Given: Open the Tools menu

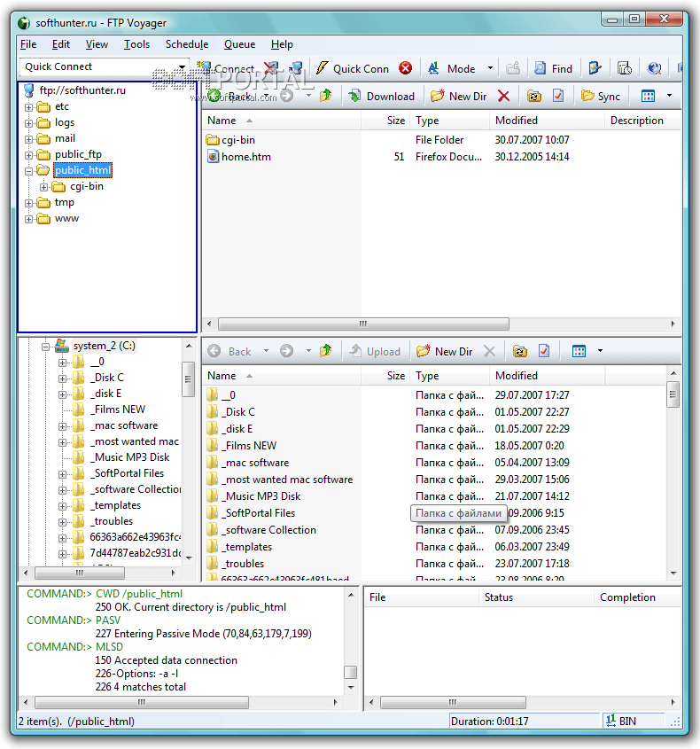Looking at the screenshot, I should 136,44.
